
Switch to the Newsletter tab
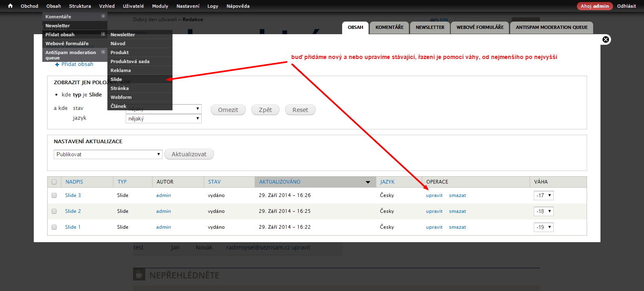click(x=430, y=27)
